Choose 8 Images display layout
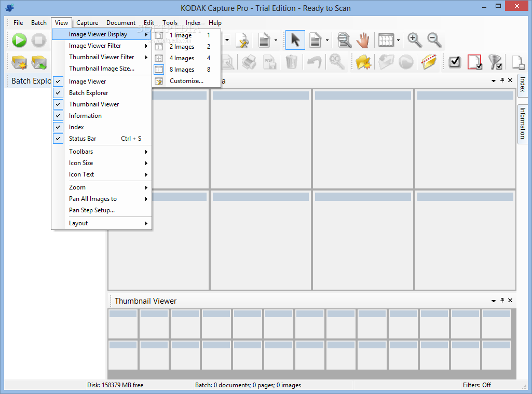Image resolution: width=532 pixels, height=394 pixels. pos(187,70)
